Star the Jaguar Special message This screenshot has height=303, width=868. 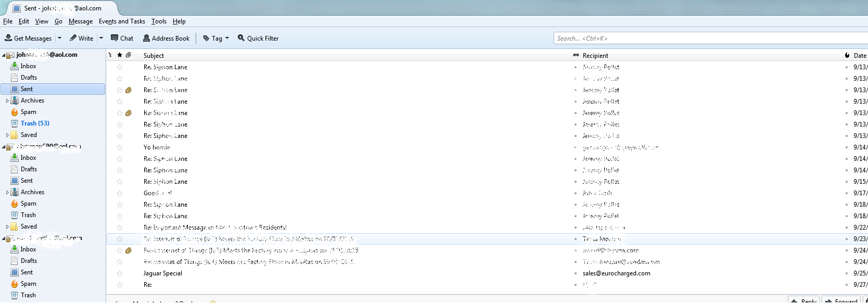point(120,273)
